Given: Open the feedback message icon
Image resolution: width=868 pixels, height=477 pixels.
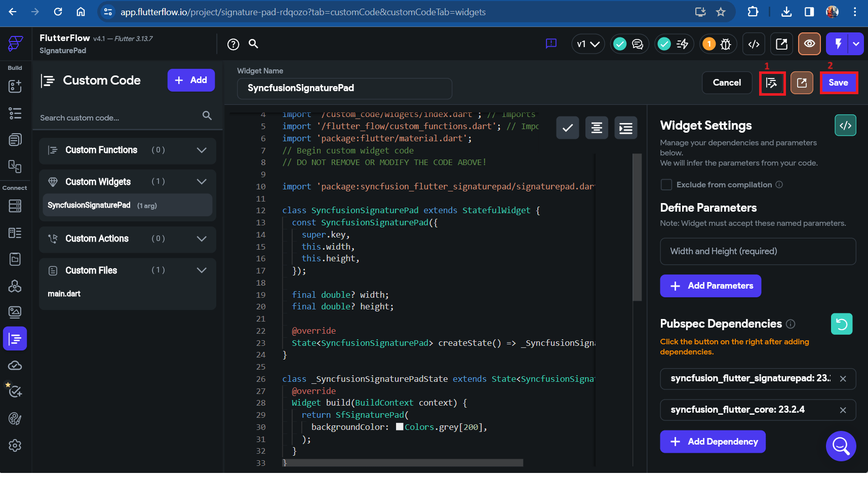Looking at the screenshot, I should pyautogui.click(x=551, y=44).
